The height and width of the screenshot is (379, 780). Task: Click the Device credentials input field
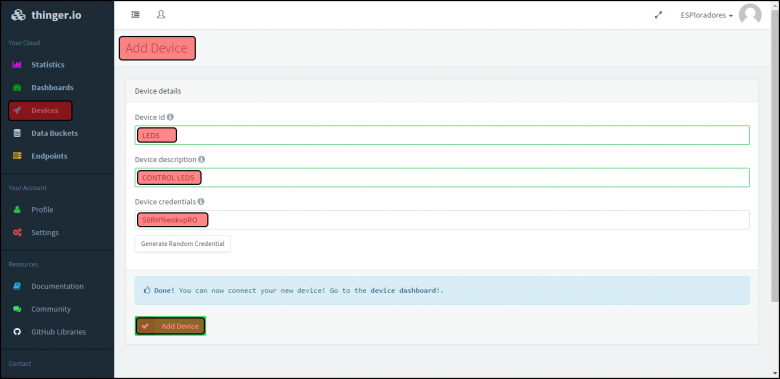point(442,220)
